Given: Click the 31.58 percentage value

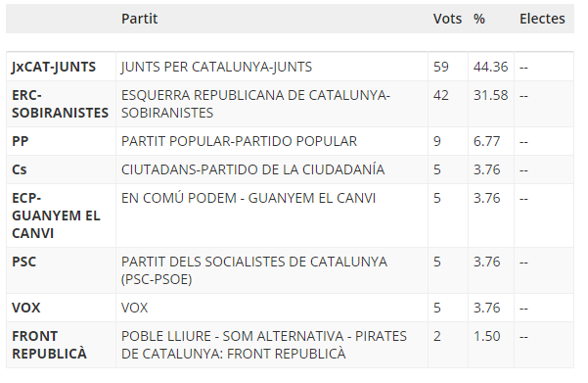Looking at the screenshot, I should (x=490, y=95).
